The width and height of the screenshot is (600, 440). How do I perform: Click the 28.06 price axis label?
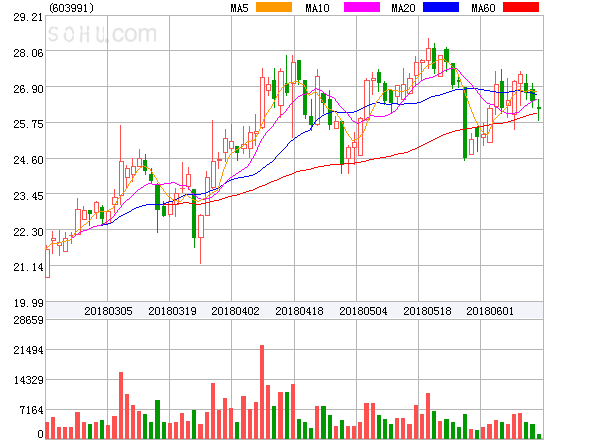pos(28,53)
